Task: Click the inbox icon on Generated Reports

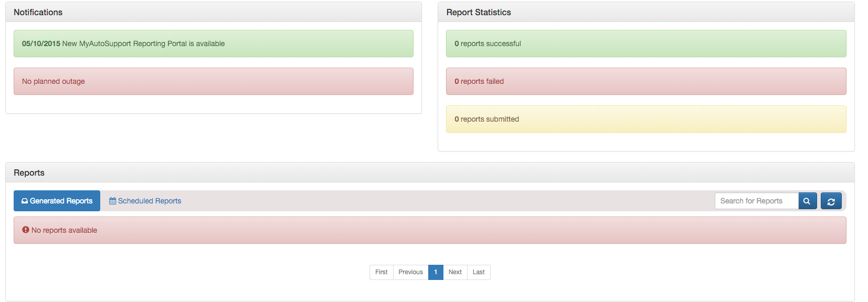Action: click(25, 201)
